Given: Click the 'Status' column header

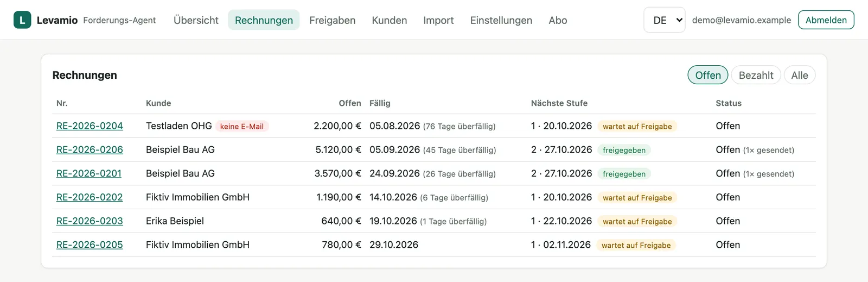Looking at the screenshot, I should [x=729, y=103].
